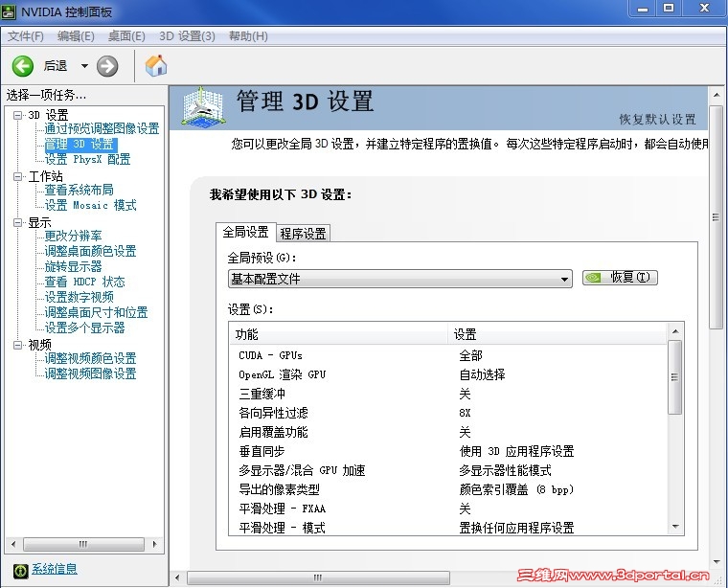The image size is (728, 588).
Task: Click the main panel scroll down arrow
Action: [717, 562]
